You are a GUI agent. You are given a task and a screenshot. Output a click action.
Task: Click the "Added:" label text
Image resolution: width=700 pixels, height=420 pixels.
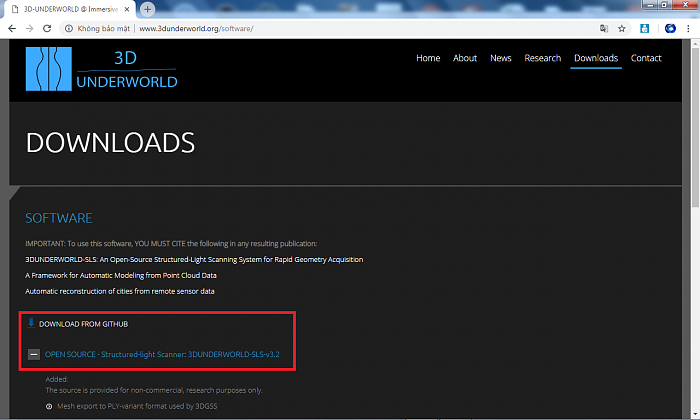57,379
